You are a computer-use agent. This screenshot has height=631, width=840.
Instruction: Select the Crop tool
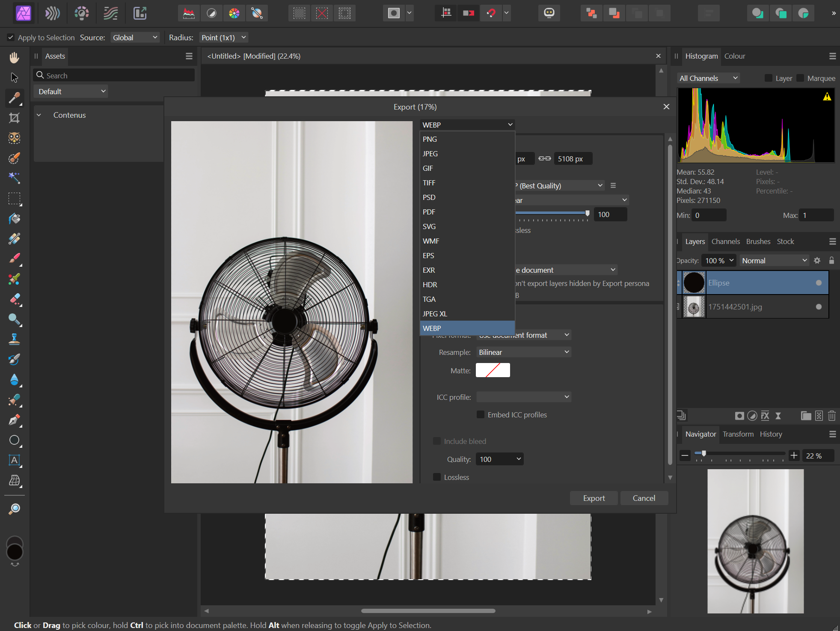15,118
